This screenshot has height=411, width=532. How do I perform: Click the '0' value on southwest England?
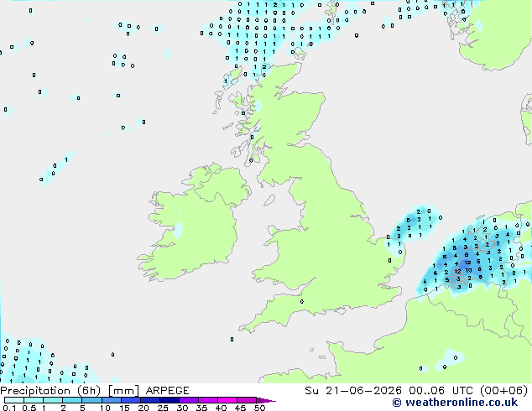(301, 301)
